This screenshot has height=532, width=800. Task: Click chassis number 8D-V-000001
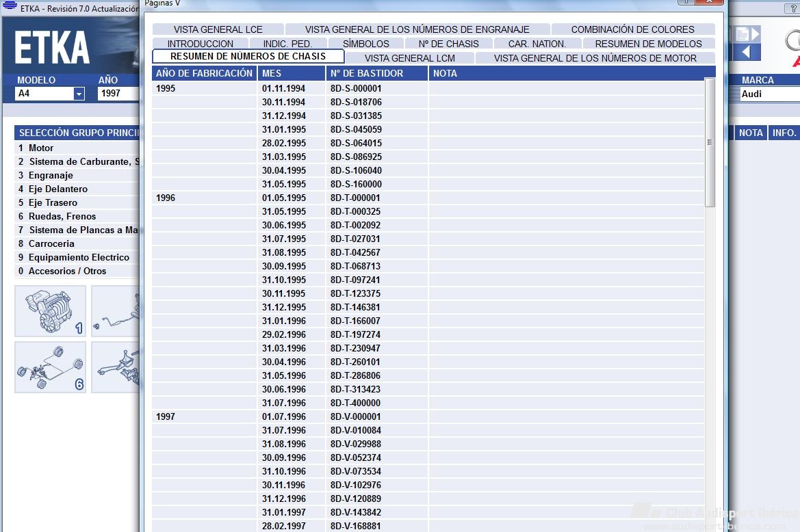coord(355,417)
